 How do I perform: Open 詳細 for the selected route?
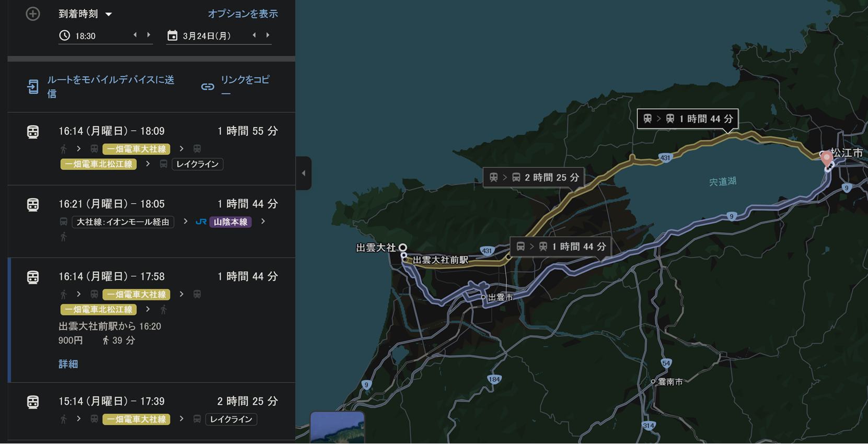(68, 364)
